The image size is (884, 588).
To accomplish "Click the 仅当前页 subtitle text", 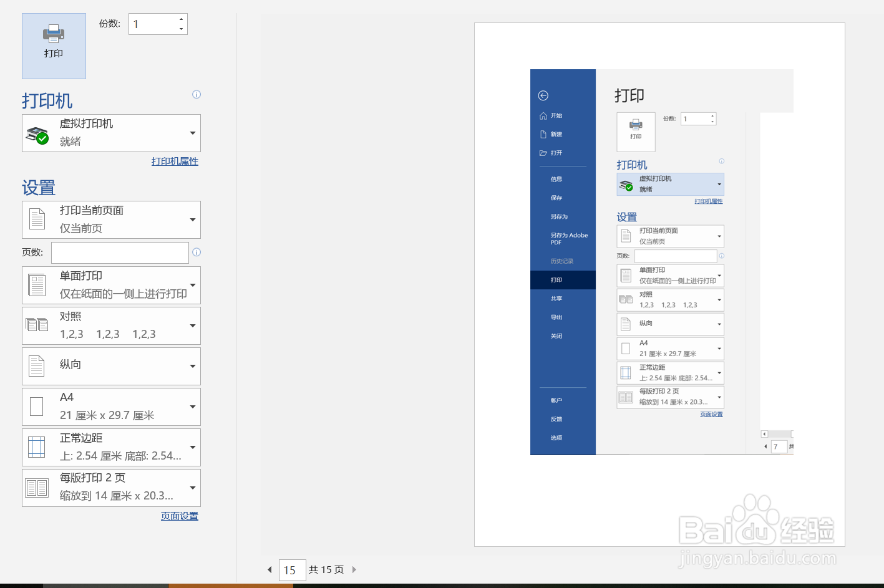I will pos(81,228).
